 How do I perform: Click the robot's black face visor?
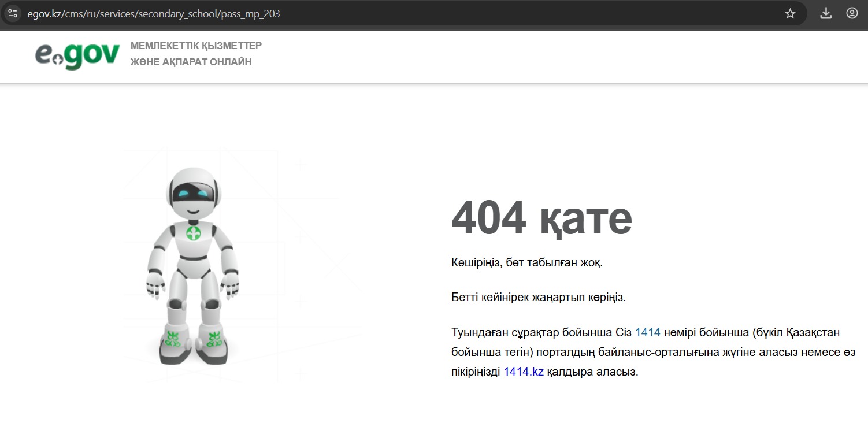click(192, 194)
